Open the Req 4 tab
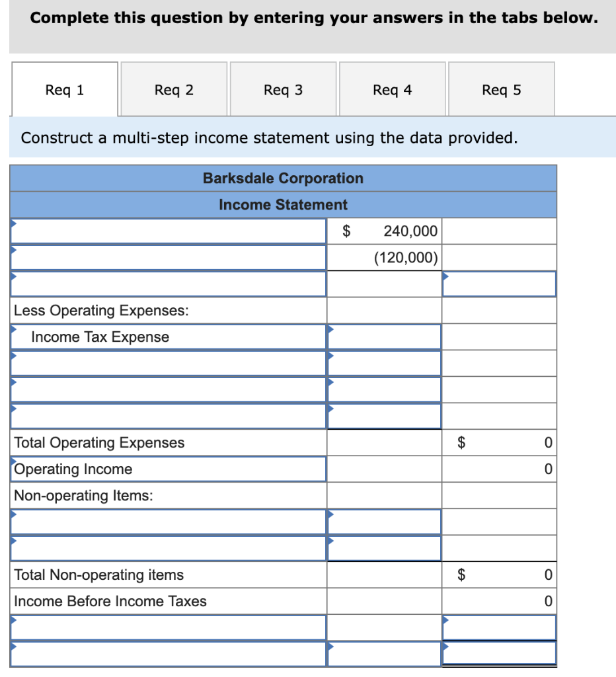This screenshot has height=677, width=616. tap(393, 89)
